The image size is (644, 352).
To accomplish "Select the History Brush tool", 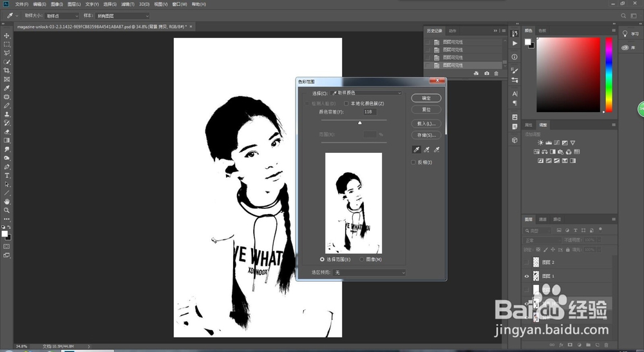I will tap(6, 123).
